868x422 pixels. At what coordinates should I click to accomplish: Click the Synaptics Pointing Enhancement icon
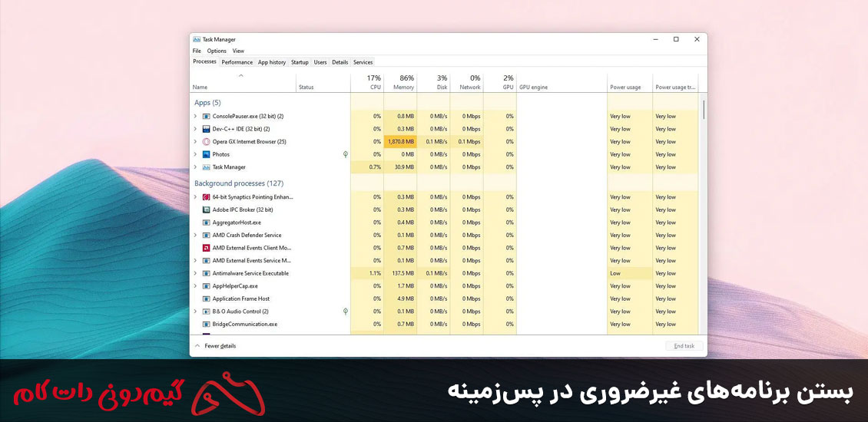(x=207, y=197)
